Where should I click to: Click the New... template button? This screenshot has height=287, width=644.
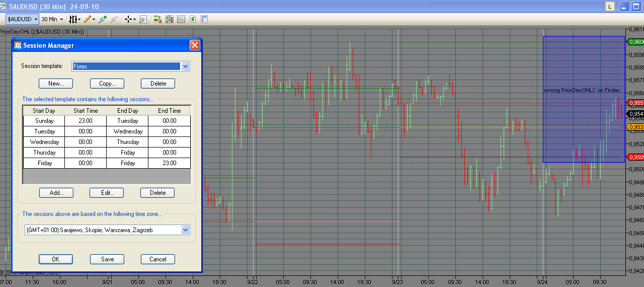56,84
